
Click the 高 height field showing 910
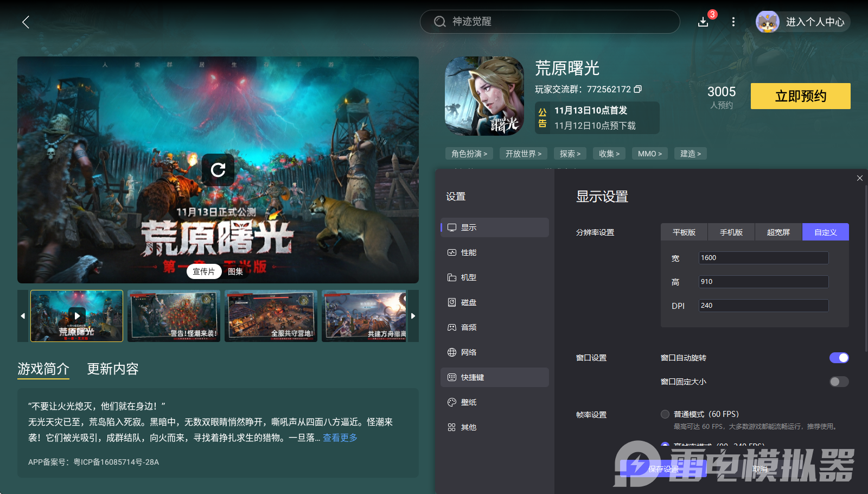pos(763,282)
